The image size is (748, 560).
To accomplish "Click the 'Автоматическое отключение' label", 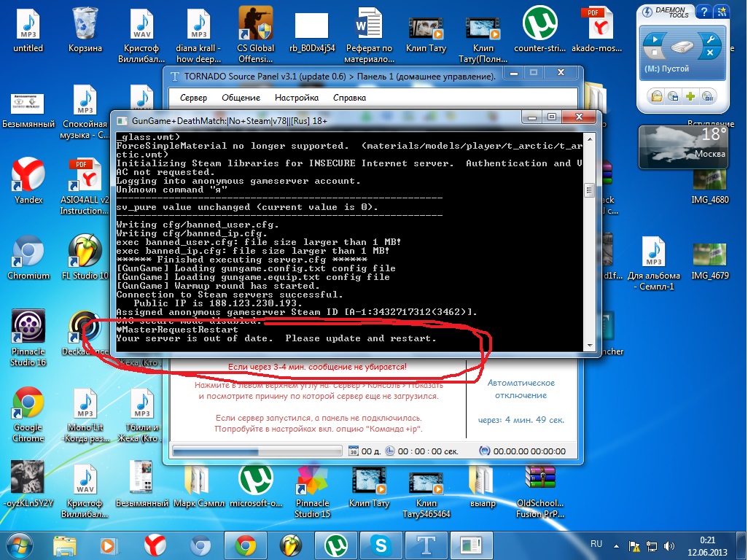I will [521, 389].
